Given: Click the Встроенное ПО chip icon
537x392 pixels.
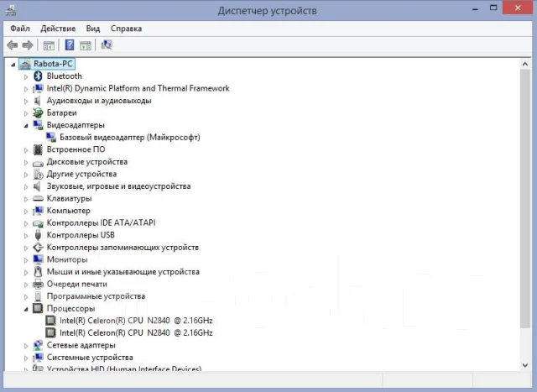Looking at the screenshot, I should (38, 149).
